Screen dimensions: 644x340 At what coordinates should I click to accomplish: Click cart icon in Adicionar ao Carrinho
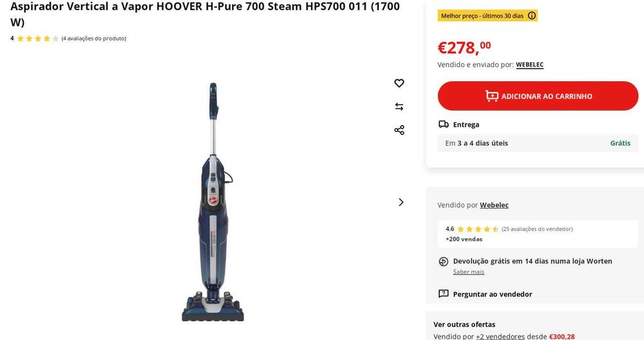[x=491, y=96]
